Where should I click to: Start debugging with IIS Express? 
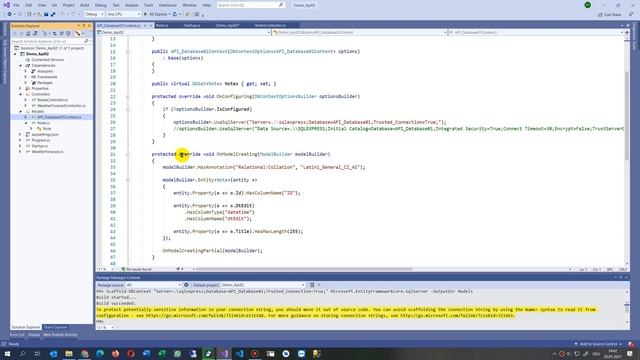click(156, 14)
